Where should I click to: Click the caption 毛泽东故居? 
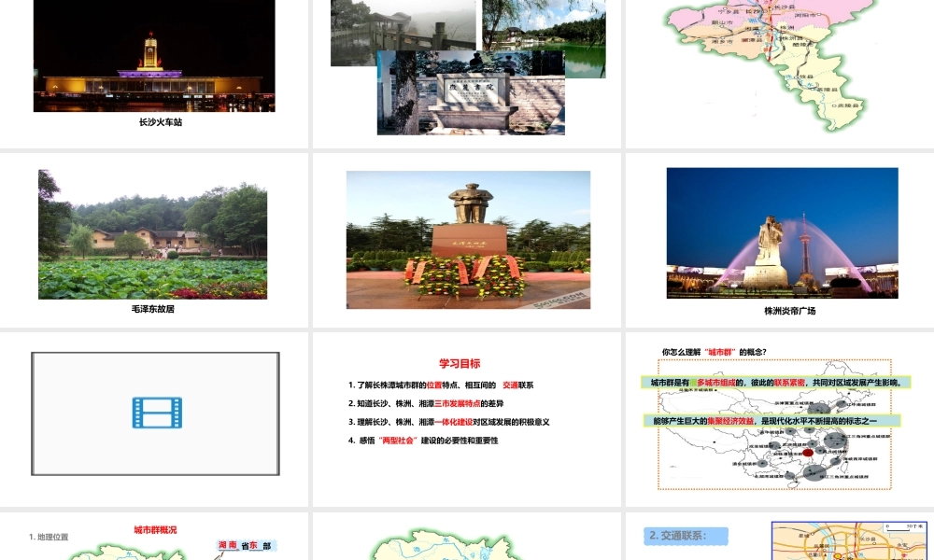pyautogui.click(x=153, y=309)
